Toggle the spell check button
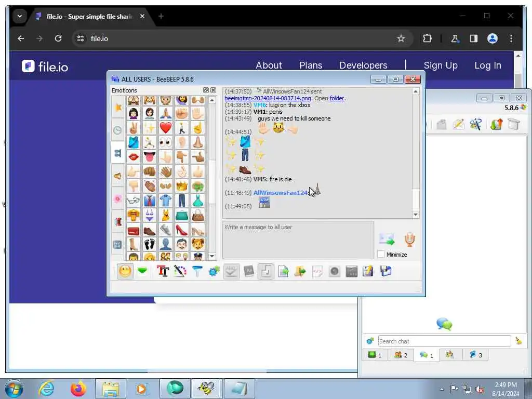The height and width of the screenshot is (399, 532). [x=231, y=271]
